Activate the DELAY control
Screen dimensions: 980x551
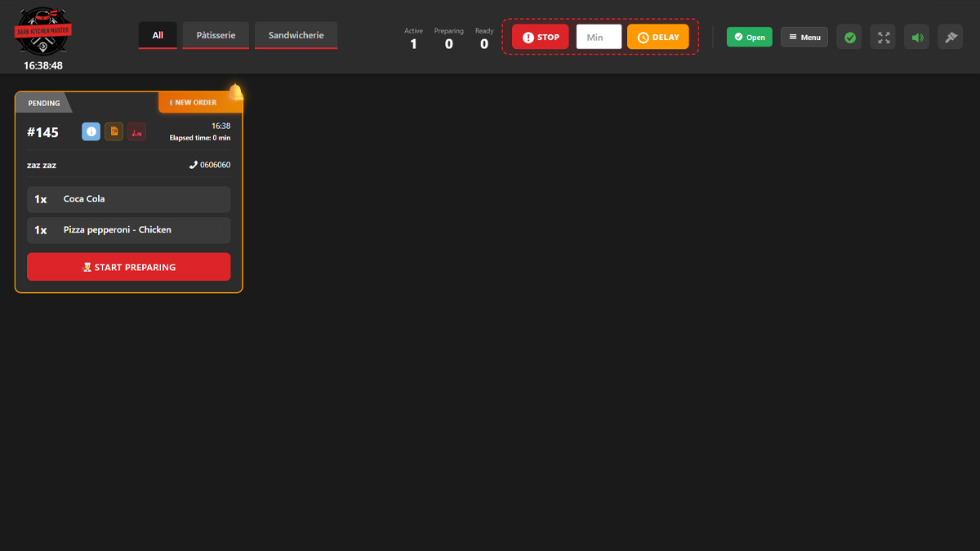pyautogui.click(x=658, y=37)
